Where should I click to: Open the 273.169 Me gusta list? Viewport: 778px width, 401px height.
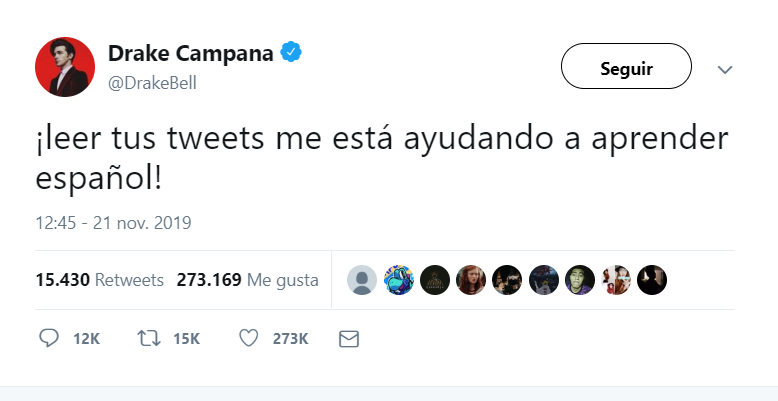(x=247, y=280)
